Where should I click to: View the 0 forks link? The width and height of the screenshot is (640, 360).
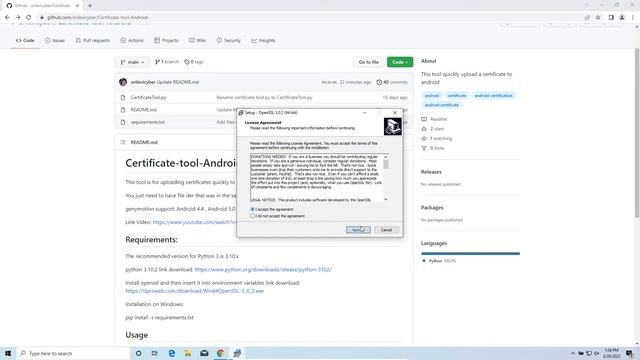click(433, 148)
